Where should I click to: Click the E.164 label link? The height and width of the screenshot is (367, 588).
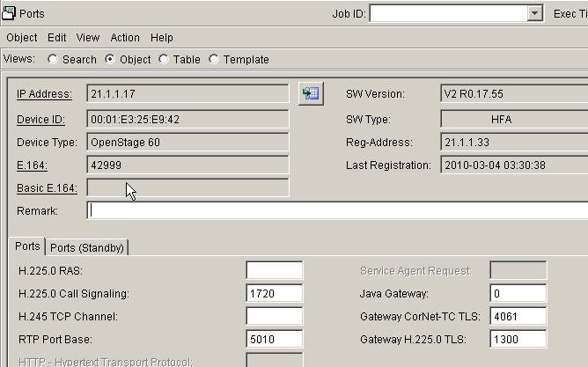tap(32, 165)
